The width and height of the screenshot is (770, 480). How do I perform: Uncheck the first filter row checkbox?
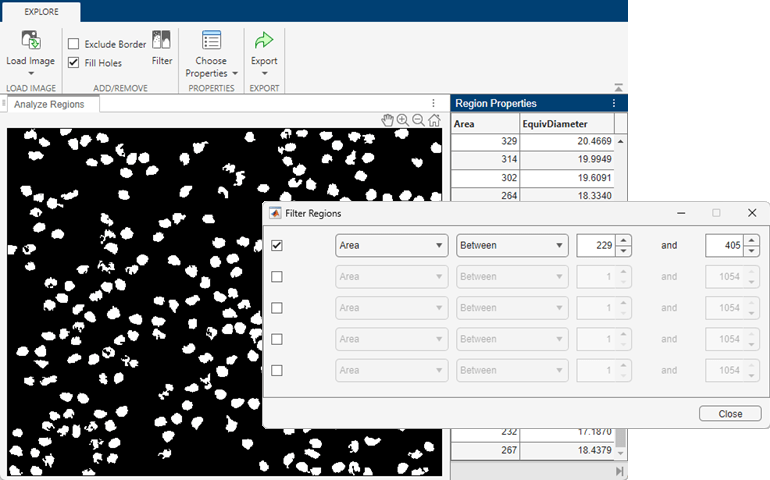click(277, 245)
